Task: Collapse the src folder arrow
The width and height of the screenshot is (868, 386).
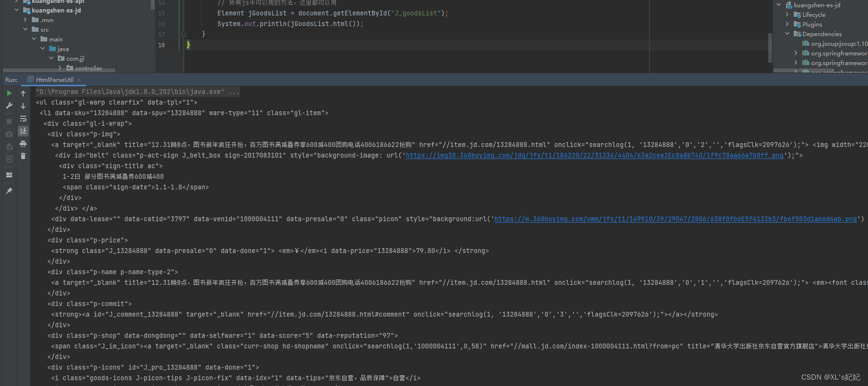Action: [26, 29]
